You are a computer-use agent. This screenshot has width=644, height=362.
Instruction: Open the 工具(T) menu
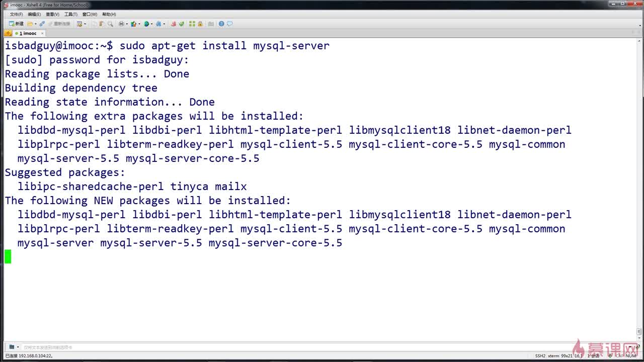pos(71,14)
